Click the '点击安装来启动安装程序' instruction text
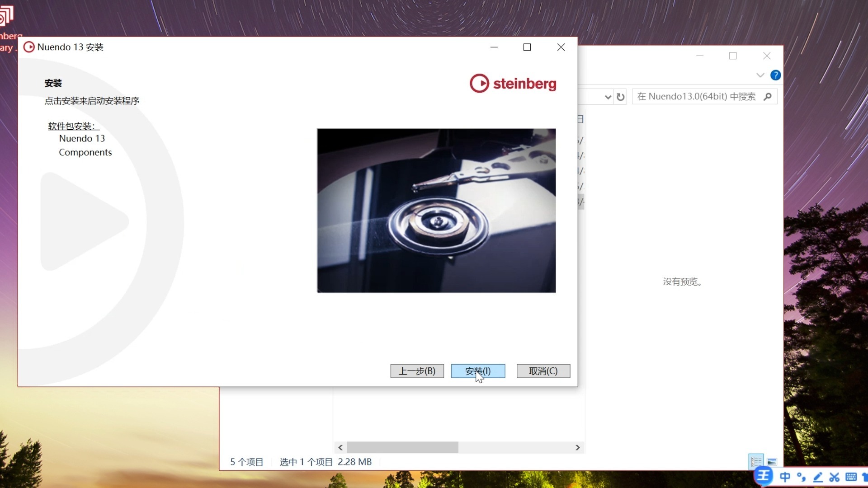 tap(92, 101)
